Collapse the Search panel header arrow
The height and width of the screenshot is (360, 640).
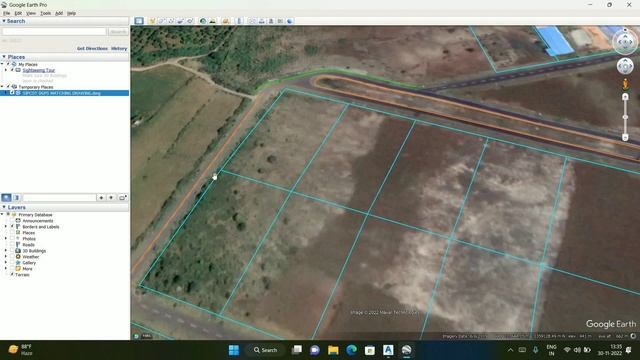(4, 21)
